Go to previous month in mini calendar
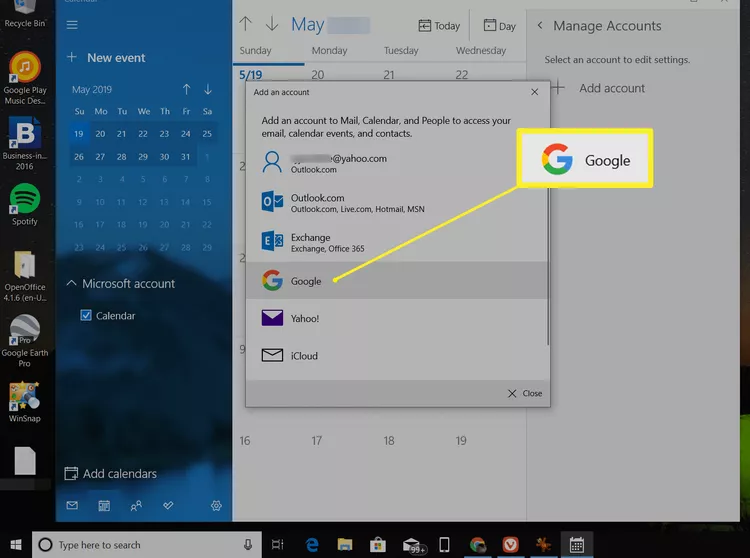Viewport: 750px width, 558px height. pyautogui.click(x=187, y=89)
